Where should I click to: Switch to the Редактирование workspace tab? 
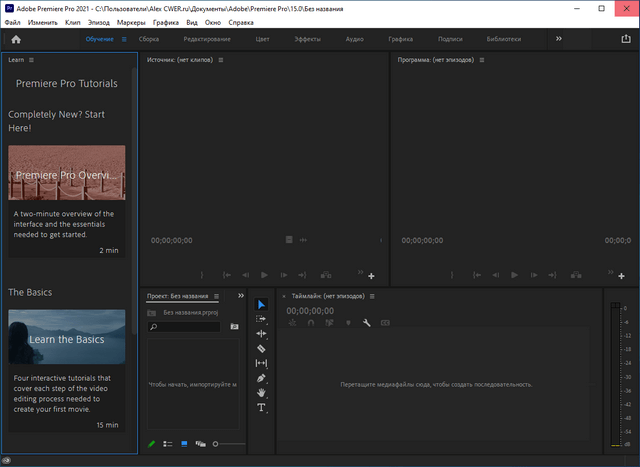207,39
